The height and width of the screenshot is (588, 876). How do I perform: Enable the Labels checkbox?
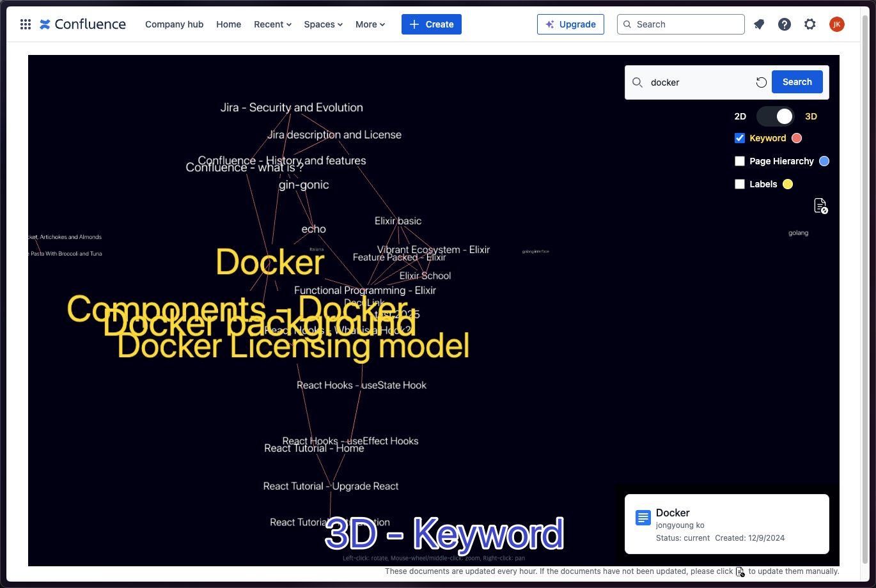(x=740, y=184)
